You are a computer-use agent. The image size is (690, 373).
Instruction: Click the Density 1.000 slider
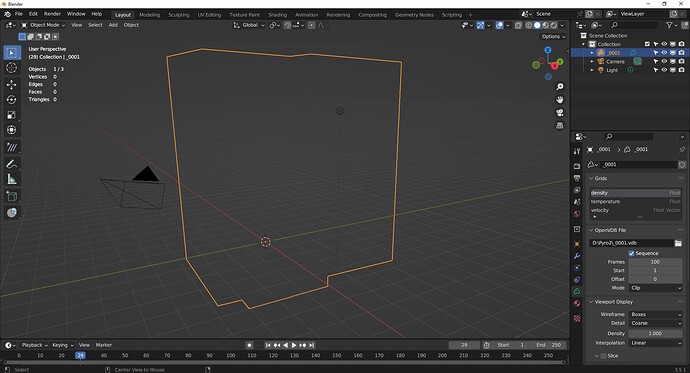[656, 333]
